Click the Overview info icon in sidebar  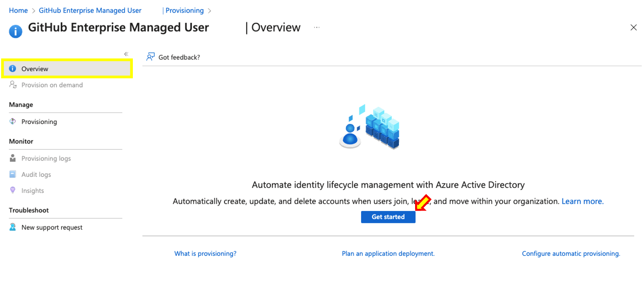click(12, 69)
